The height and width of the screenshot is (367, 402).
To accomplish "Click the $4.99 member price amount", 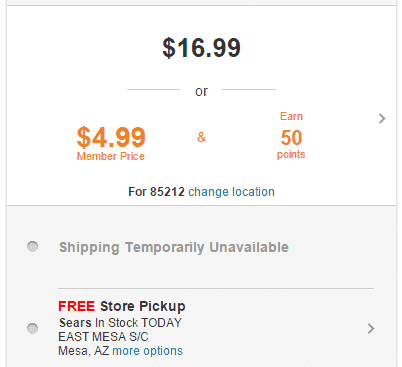I will point(111,137).
